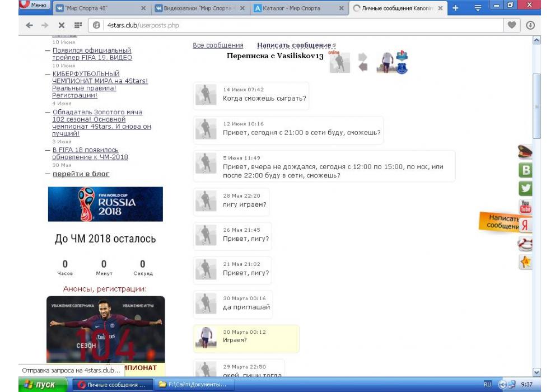Open the Speed Dial grid button
This screenshot has width=560, height=392.
coord(78,25)
